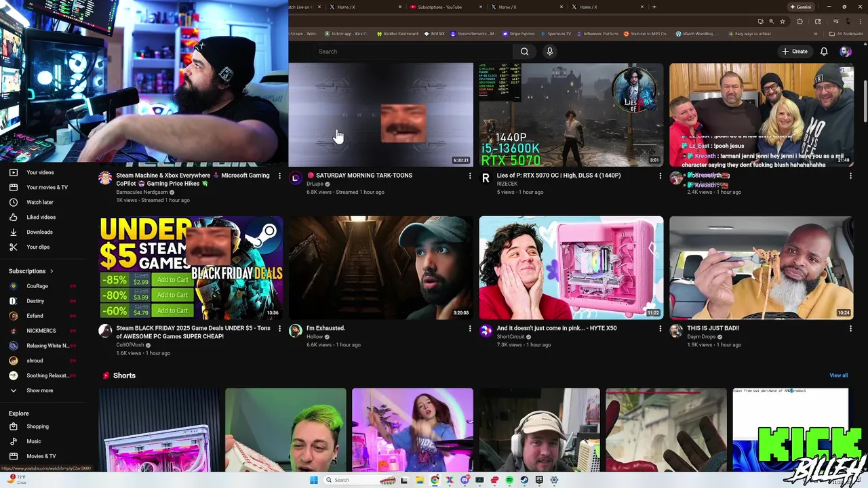Open the StreamElements bookmark
This screenshot has height=488, width=868.
pos(473,34)
